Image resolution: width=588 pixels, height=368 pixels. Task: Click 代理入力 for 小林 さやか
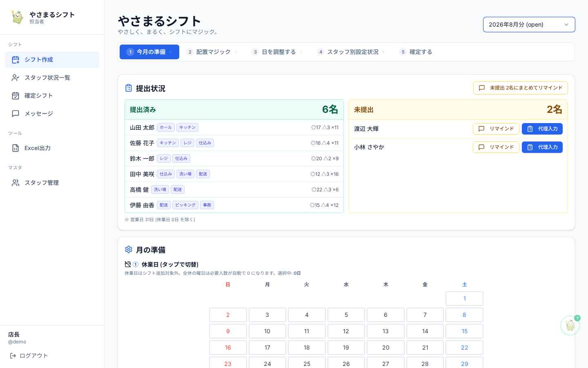(542, 147)
